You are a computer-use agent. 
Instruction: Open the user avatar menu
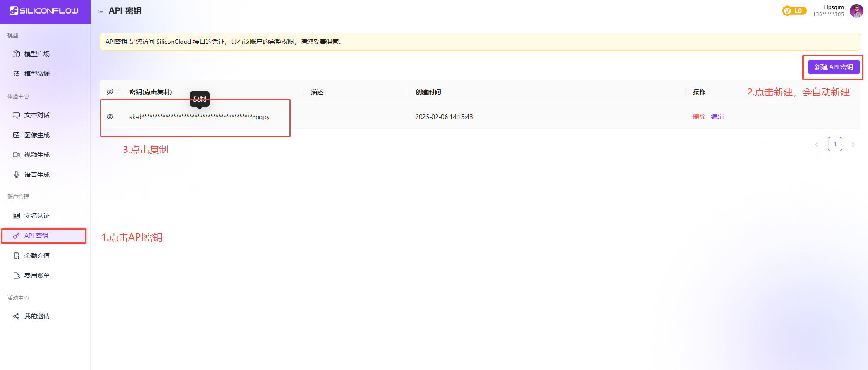pos(856,11)
